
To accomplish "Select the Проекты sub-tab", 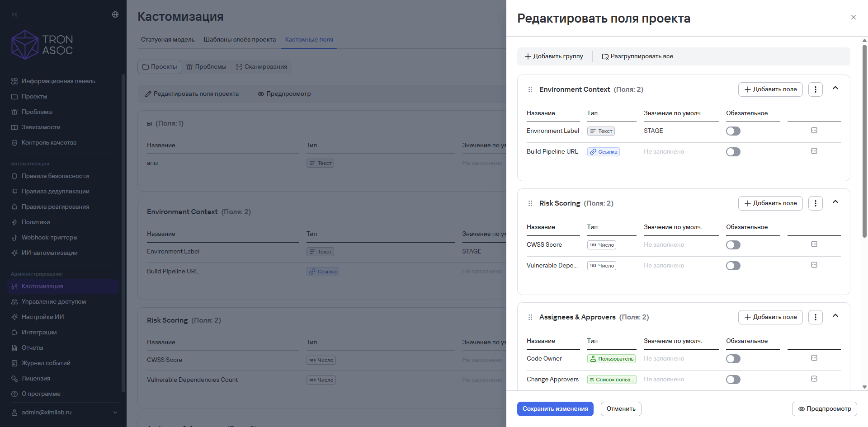I will [160, 67].
